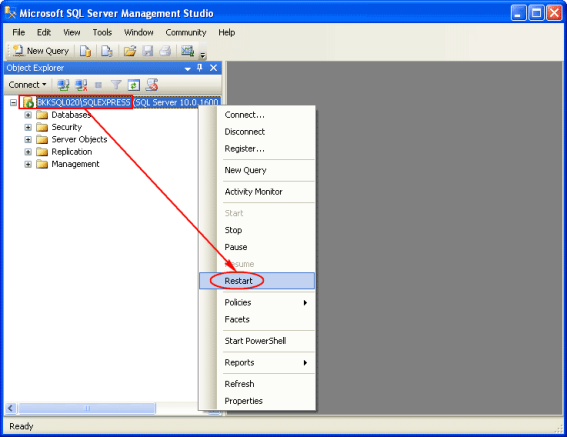Choose New Query in the context menu
The image size is (567, 437).
tap(257, 170)
